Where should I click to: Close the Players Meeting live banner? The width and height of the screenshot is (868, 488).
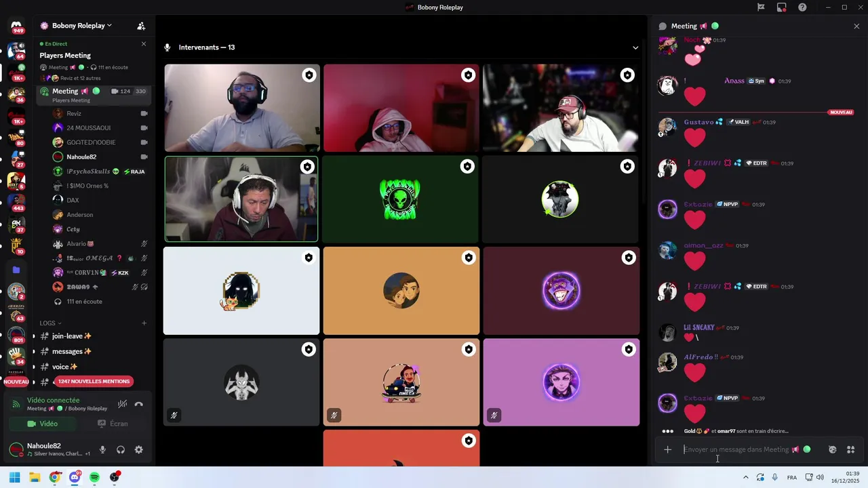point(143,43)
